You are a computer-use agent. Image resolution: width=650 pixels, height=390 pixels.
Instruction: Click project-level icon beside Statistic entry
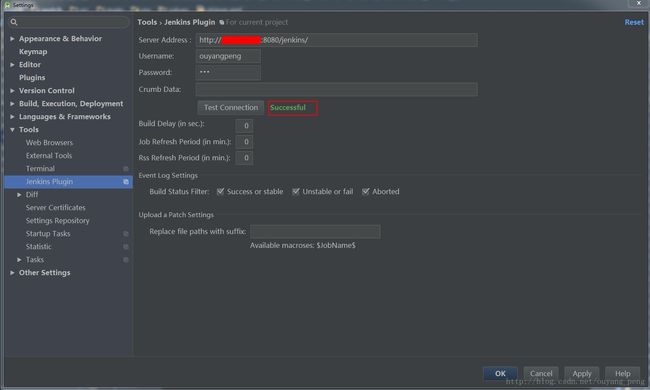126,247
